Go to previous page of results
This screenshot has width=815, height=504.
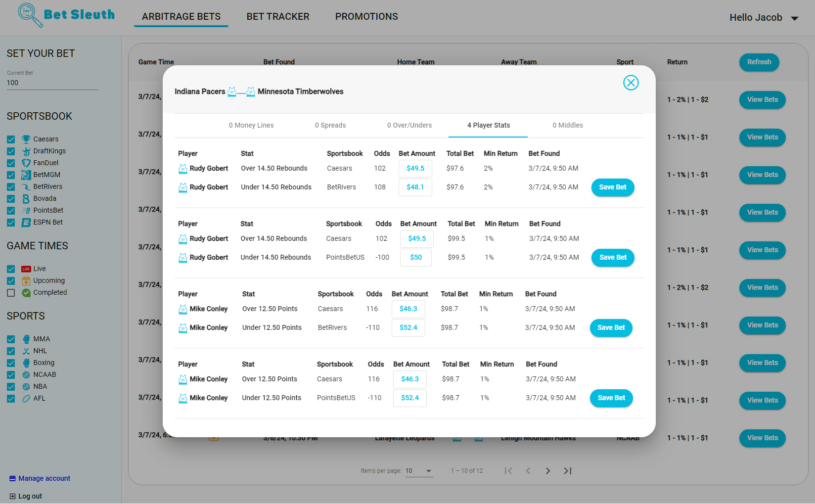(528, 471)
